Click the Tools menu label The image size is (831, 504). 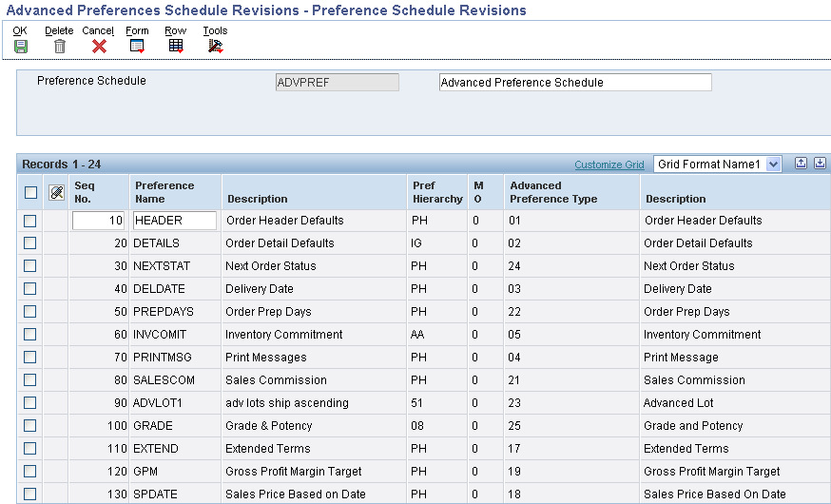[x=215, y=30]
